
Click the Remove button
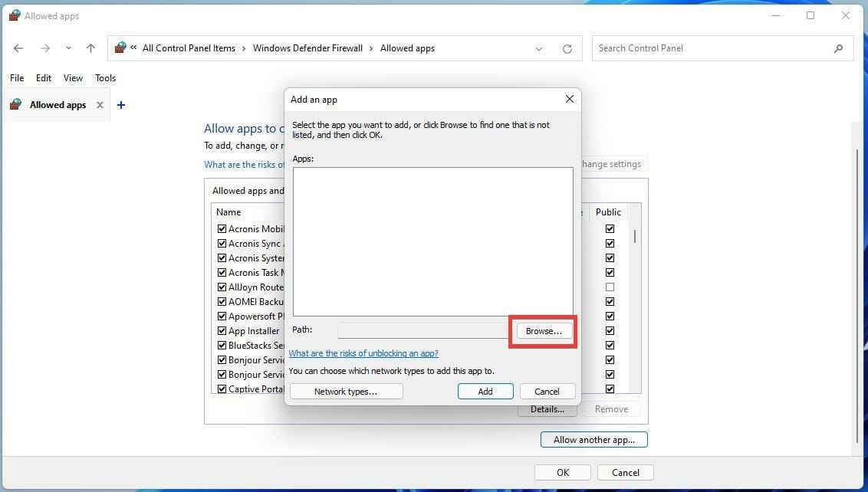pyautogui.click(x=612, y=409)
